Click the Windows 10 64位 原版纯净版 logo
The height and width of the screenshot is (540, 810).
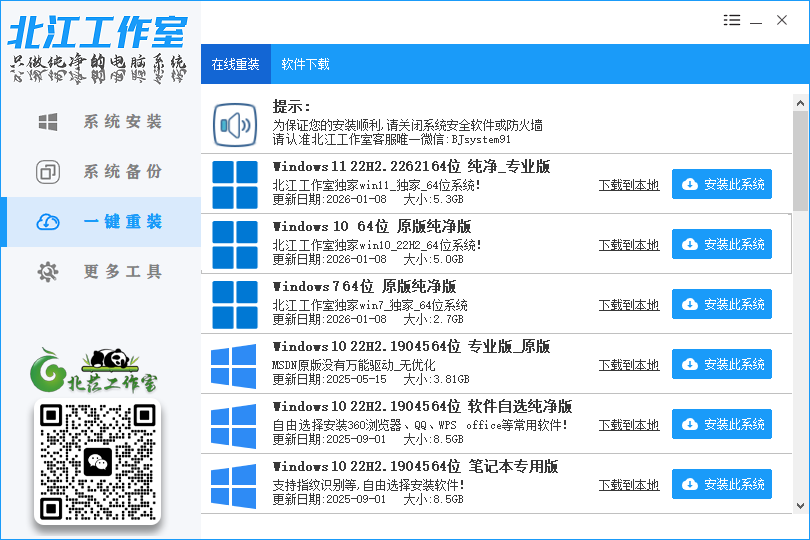[x=235, y=244]
